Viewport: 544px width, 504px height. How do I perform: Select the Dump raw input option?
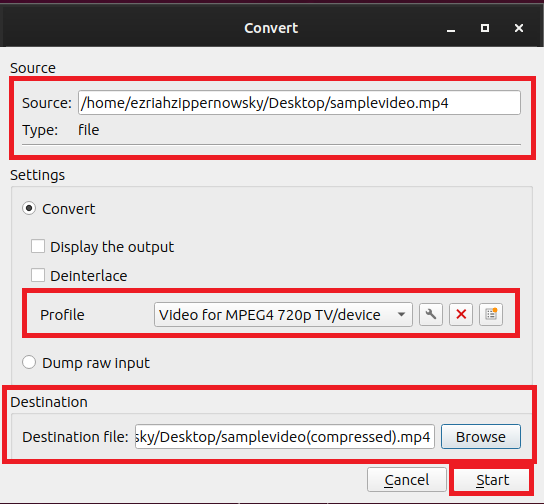pyautogui.click(x=29, y=362)
